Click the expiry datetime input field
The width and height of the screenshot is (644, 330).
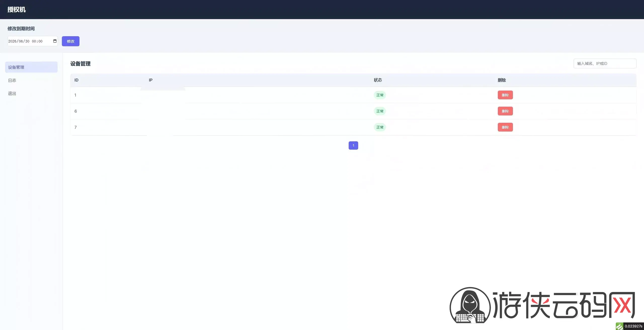[33, 41]
